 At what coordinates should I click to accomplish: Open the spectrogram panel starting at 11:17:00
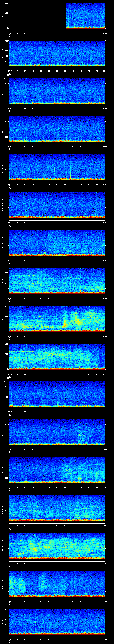[x=57, y=318]
